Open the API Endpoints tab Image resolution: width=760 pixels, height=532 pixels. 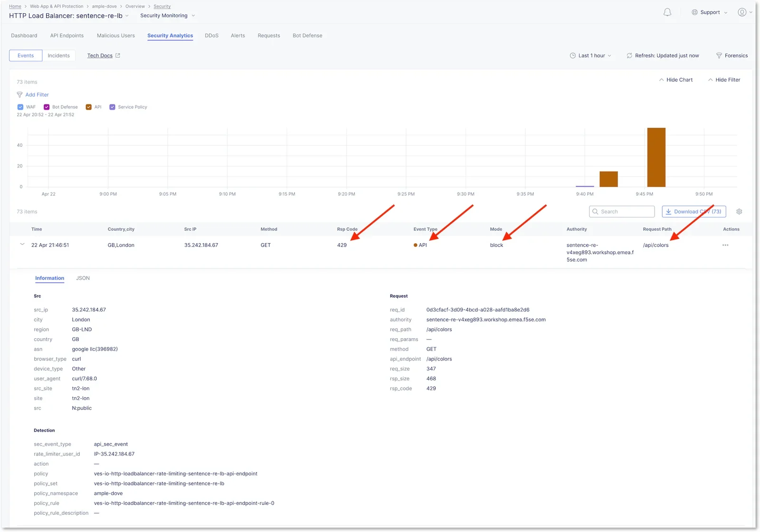[x=67, y=36]
